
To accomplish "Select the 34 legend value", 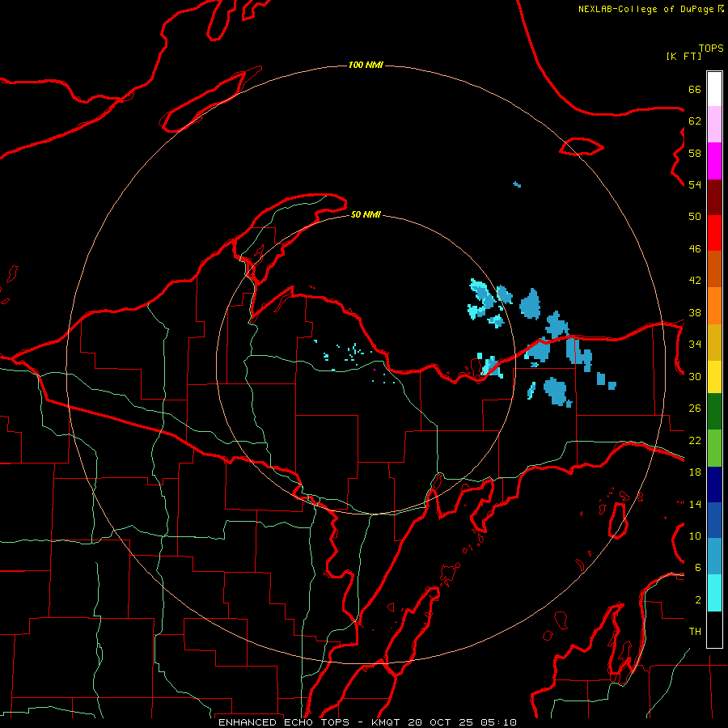I will [x=695, y=345].
